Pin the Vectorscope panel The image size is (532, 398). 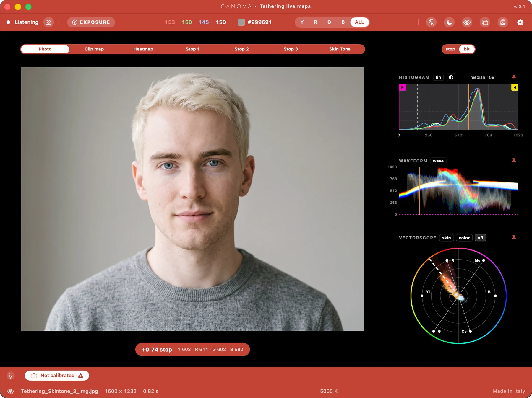(x=514, y=238)
